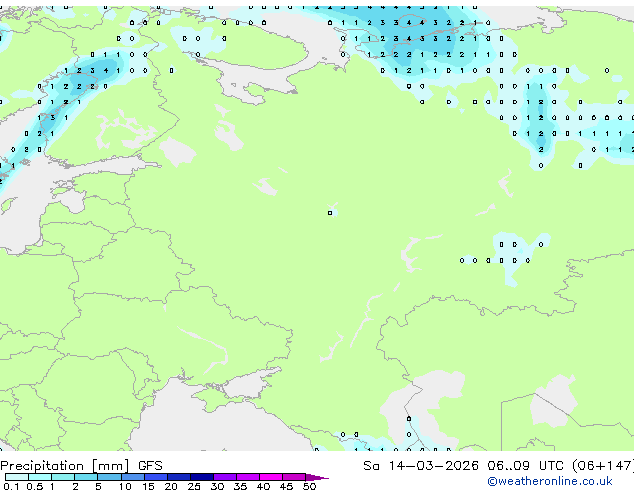Click the legend label '35'

[240, 486]
